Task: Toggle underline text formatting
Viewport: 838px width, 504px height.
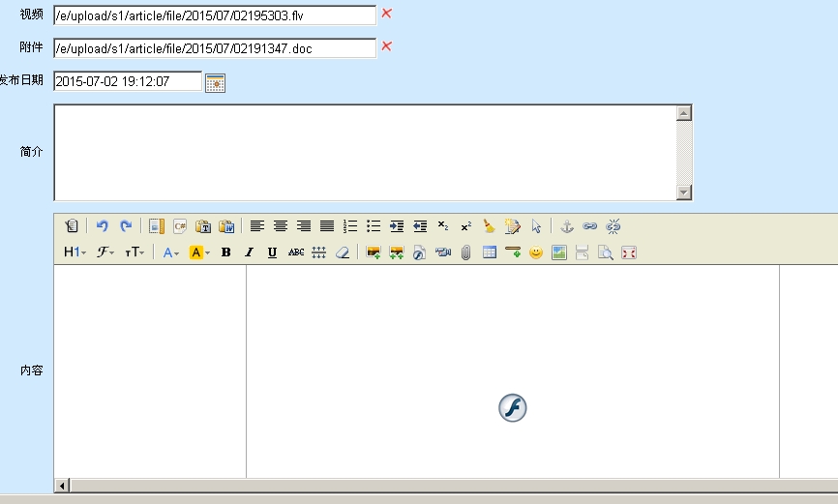Action: (272, 252)
